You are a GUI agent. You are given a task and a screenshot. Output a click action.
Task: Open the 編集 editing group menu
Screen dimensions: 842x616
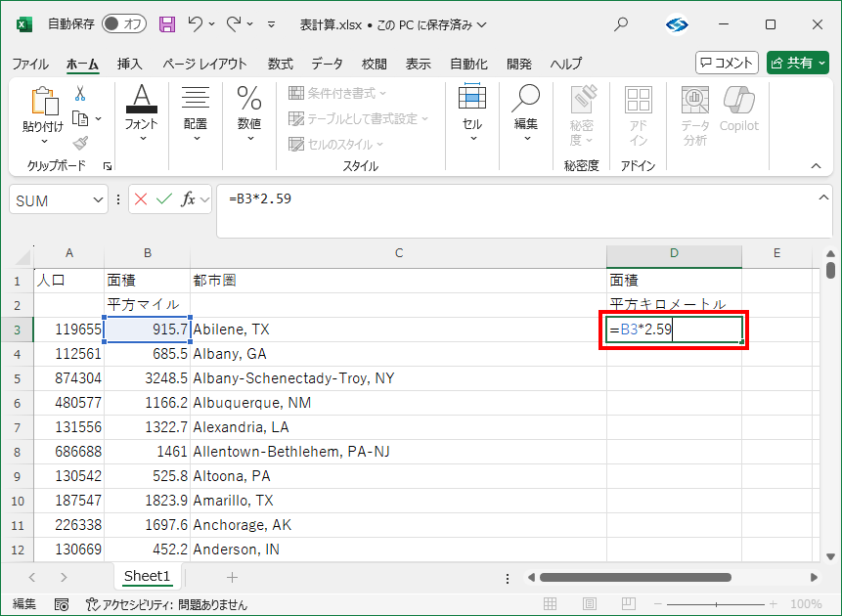526,113
